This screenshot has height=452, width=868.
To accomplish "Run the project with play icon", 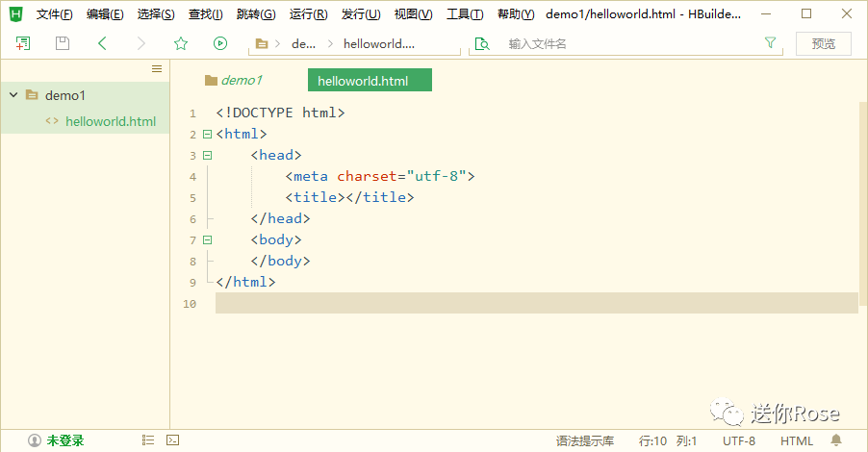I will point(220,43).
